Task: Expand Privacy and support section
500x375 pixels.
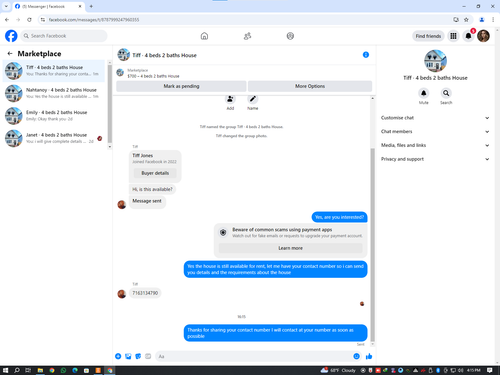Action: pos(435,159)
